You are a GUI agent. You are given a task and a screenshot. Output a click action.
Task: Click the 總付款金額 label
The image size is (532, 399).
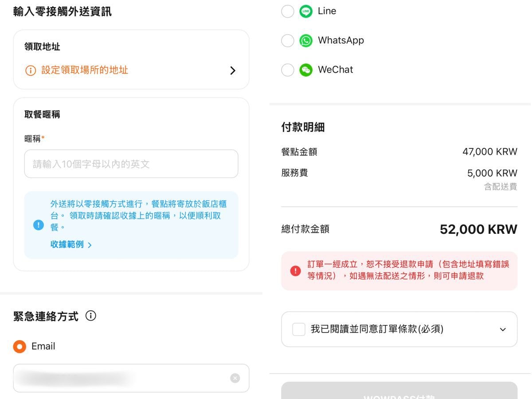305,229
